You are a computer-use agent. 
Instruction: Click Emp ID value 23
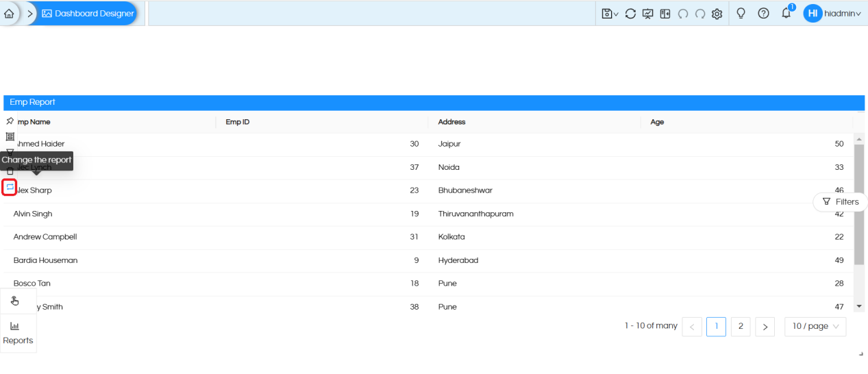click(414, 190)
